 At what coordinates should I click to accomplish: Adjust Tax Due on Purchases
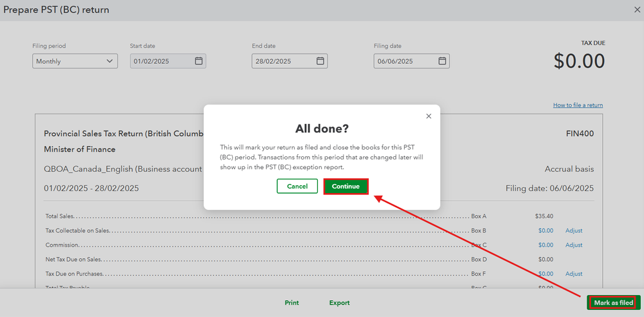(574, 274)
